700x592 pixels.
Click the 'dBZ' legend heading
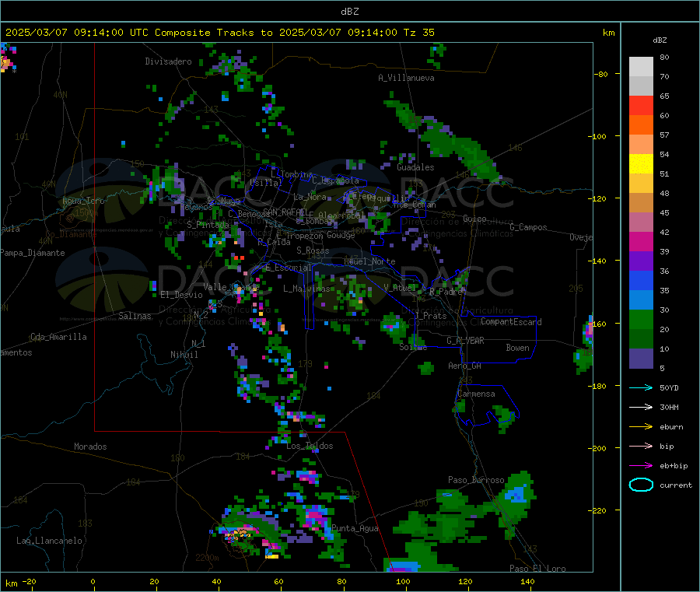click(660, 40)
